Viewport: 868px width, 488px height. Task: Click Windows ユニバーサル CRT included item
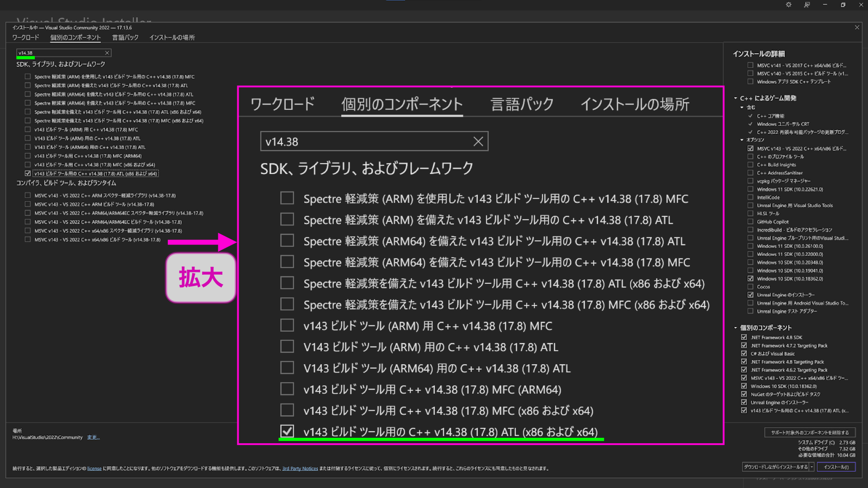tap(783, 124)
